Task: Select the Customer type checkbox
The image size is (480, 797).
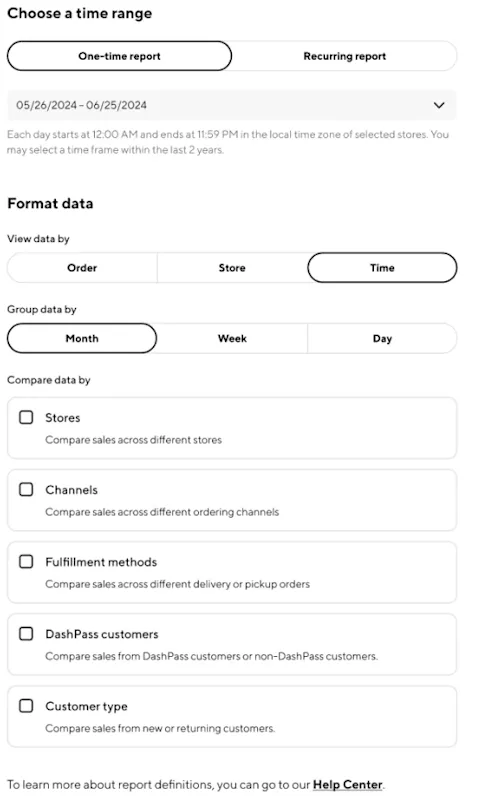Action: pos(26,706)
